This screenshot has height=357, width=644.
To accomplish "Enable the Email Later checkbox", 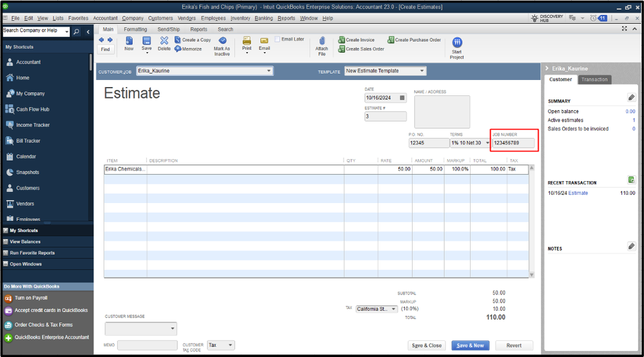I will tap(277, 39).
